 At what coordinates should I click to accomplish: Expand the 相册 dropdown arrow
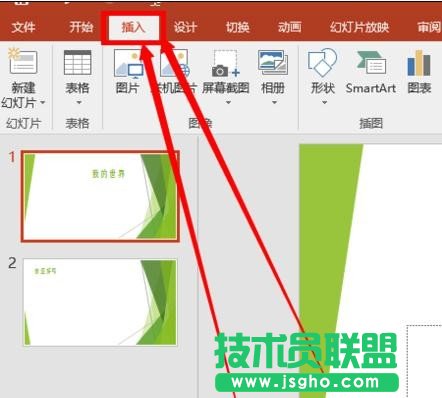pyautogui.click(x=274, y=103)
